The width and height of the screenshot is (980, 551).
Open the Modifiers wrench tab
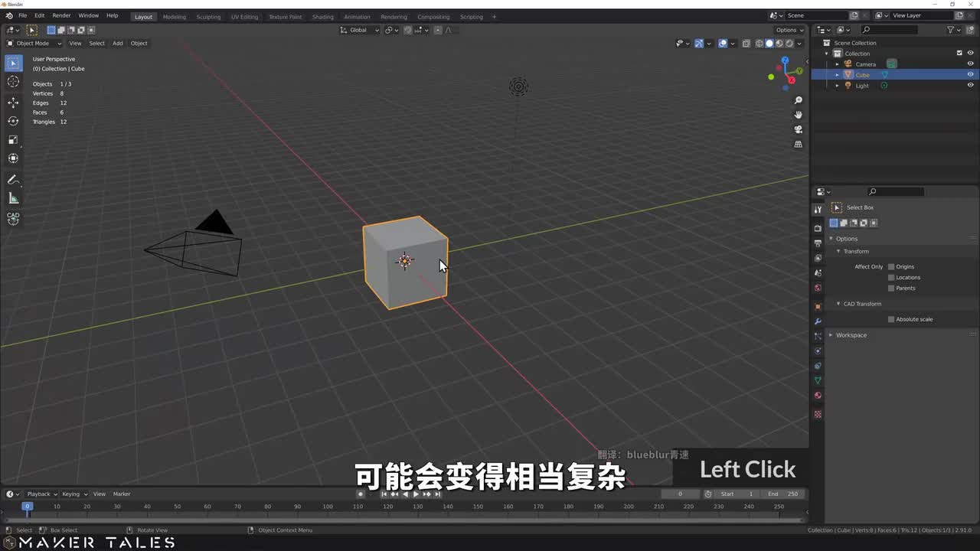(x=818, y=321)
